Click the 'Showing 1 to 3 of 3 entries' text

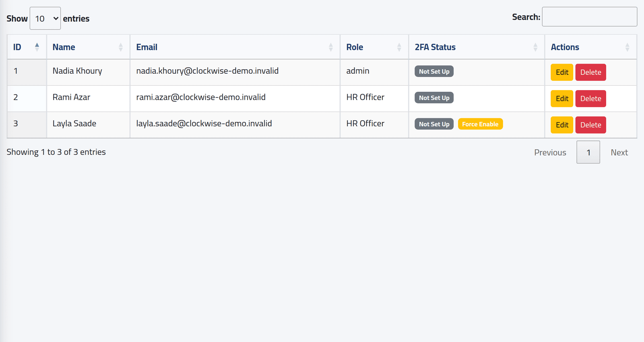tap(56, 152)
